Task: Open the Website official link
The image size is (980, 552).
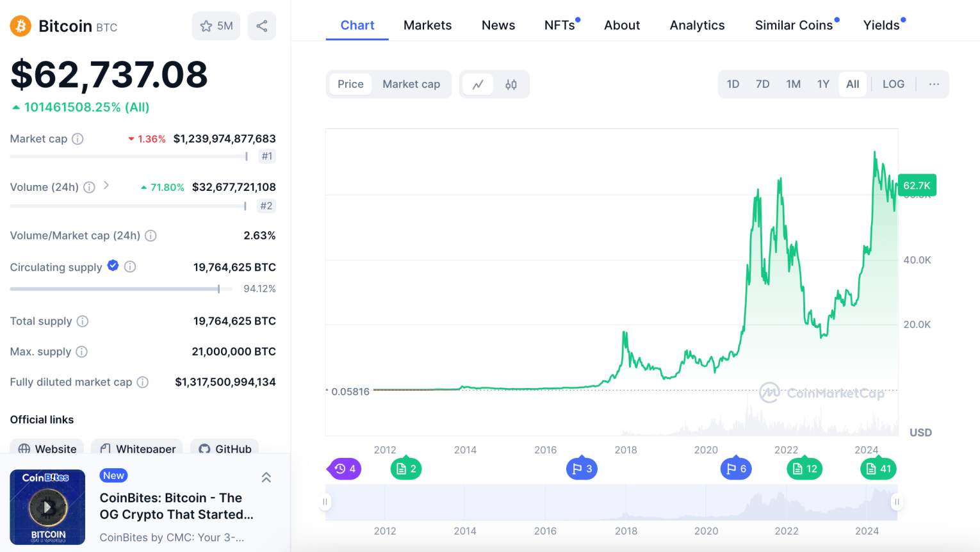Action: pos(47,448)
